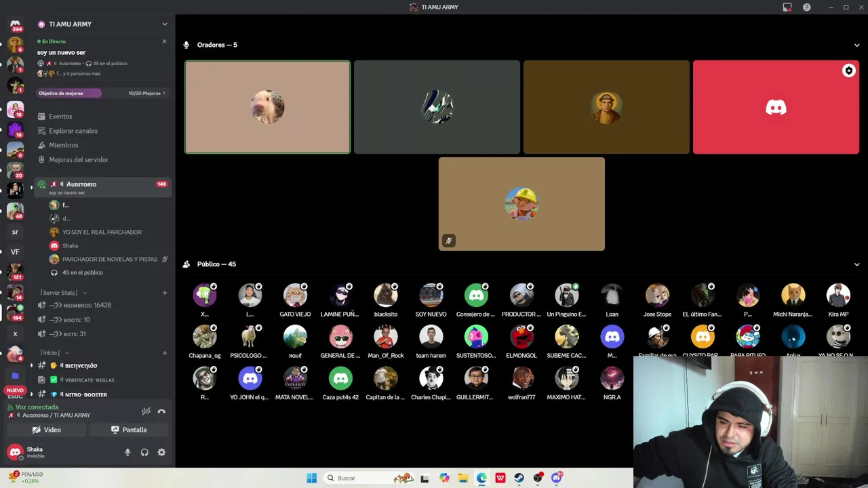
Task: Open Man_Of_Rock audience member
Action: 385,342
